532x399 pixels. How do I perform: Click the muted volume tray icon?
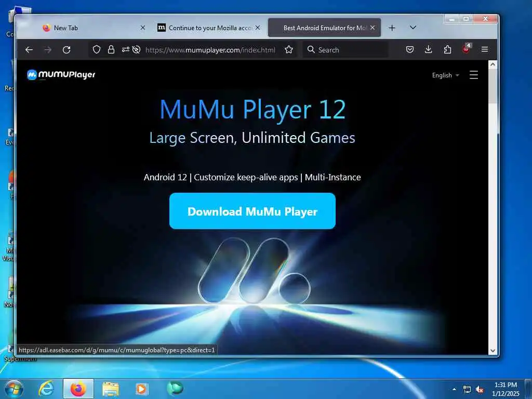pyautogui.click(x=480, y=390)
